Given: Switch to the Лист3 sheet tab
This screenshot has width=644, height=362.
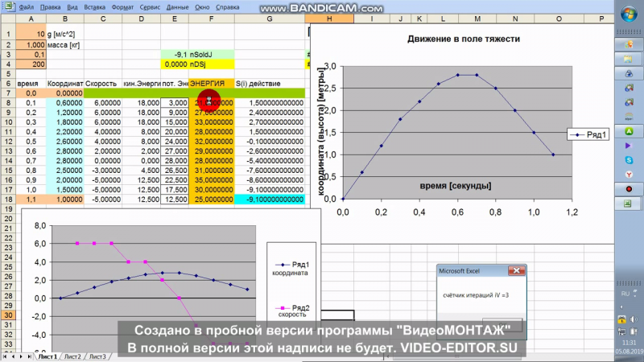Looking at the screenshot, I should [97, 356].
